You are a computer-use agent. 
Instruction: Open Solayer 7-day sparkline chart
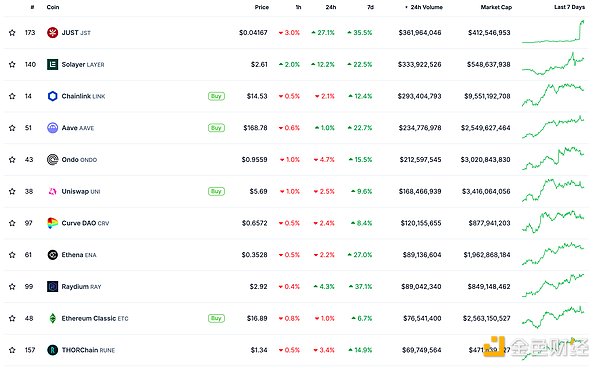[x=553, y=64]
